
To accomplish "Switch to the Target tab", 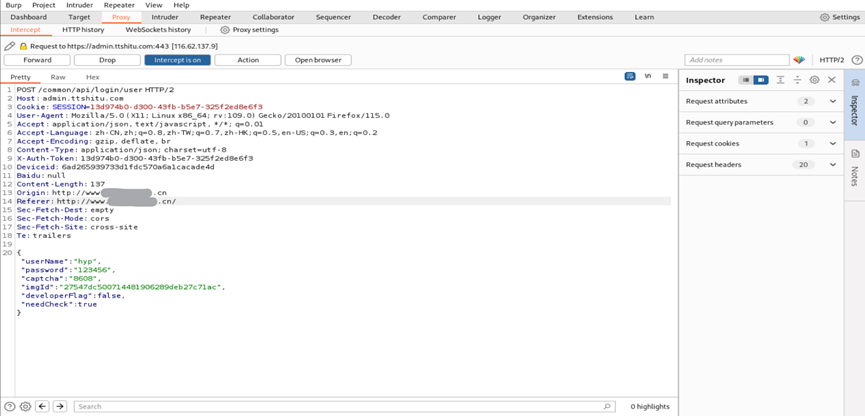I will click(x=79, y=17).
